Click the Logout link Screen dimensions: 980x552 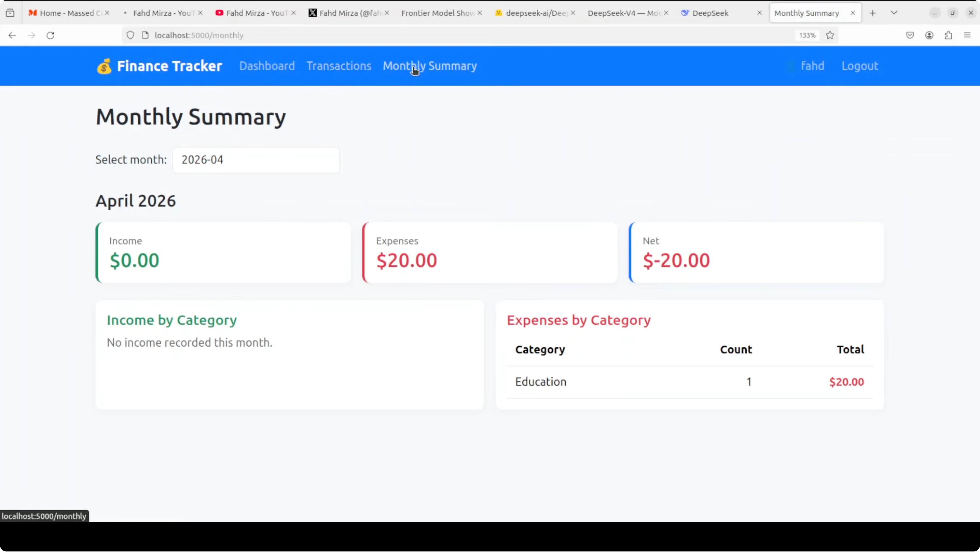click(x=859, y=66)
